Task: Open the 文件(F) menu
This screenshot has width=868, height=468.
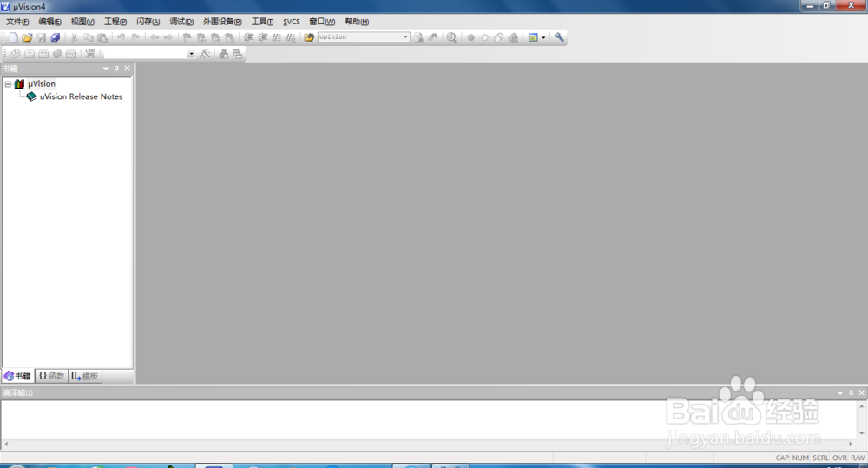Action: [x=17, y=22]
